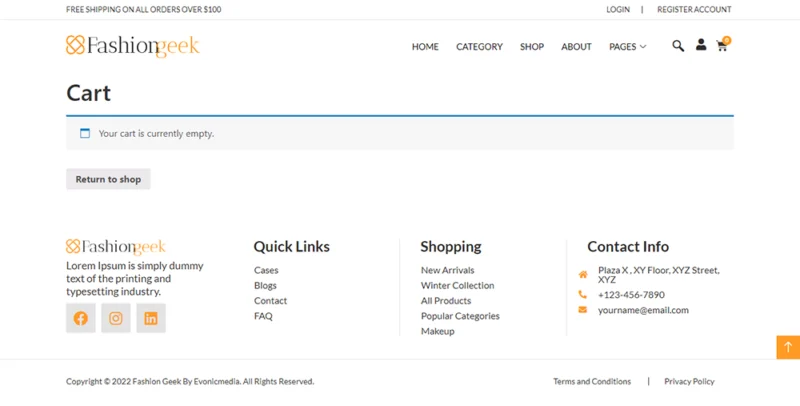Open the New Arrivals shopping link

click(x=447, y=270)
